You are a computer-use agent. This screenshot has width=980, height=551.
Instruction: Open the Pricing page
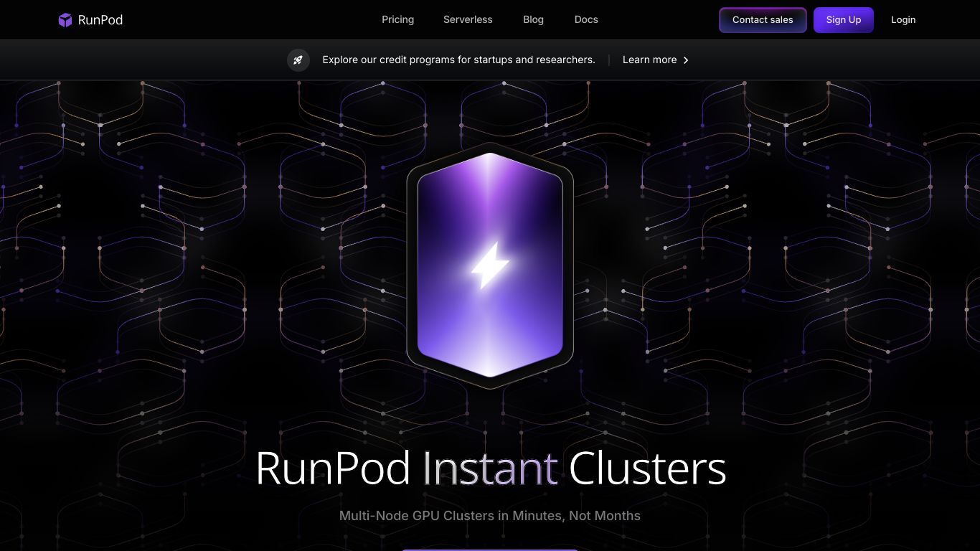point(397,20)
